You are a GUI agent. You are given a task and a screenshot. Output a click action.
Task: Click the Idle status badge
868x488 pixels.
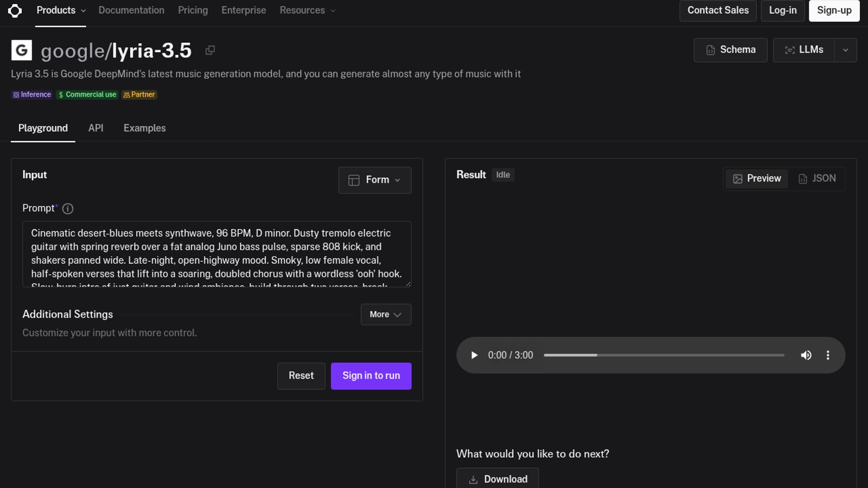coord(503,175)
